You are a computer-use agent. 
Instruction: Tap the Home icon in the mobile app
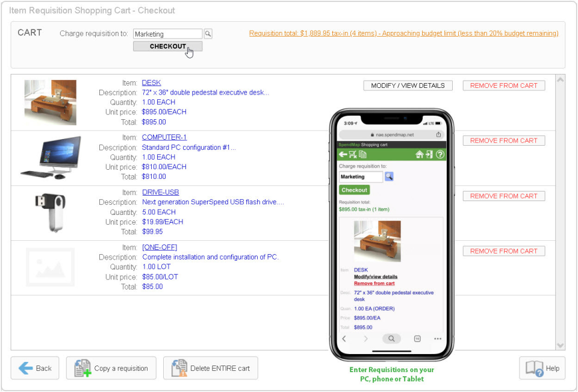pyautogui.click(x=420, y=155)
